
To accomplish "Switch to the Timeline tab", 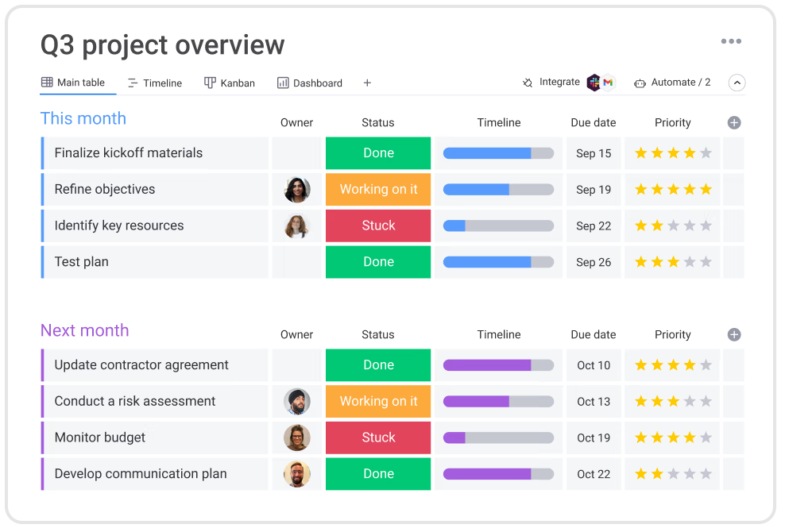I will [x=155, y=83].
